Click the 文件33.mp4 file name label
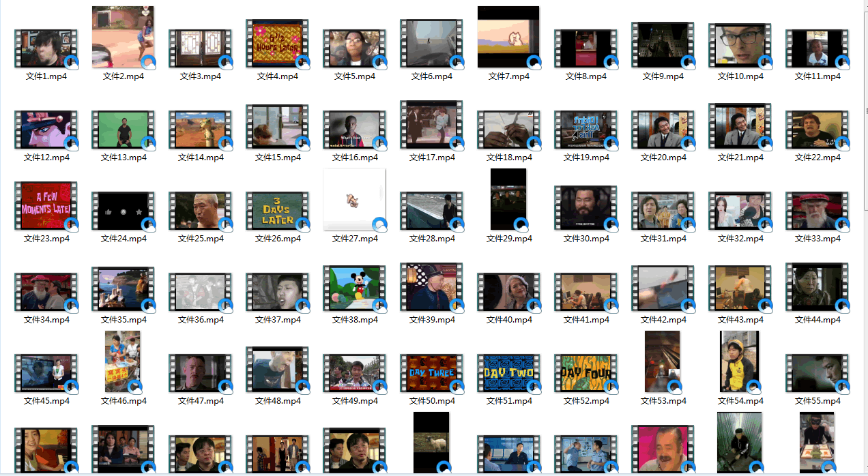The width and height of the screenshot is (868, 476). 818,239
